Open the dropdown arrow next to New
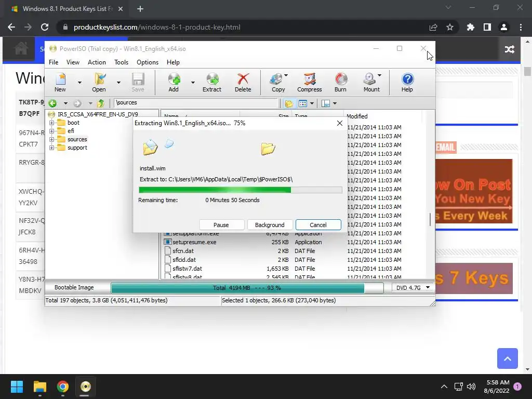The width and height of the screenshot is (532, 399). pos(79,83)
